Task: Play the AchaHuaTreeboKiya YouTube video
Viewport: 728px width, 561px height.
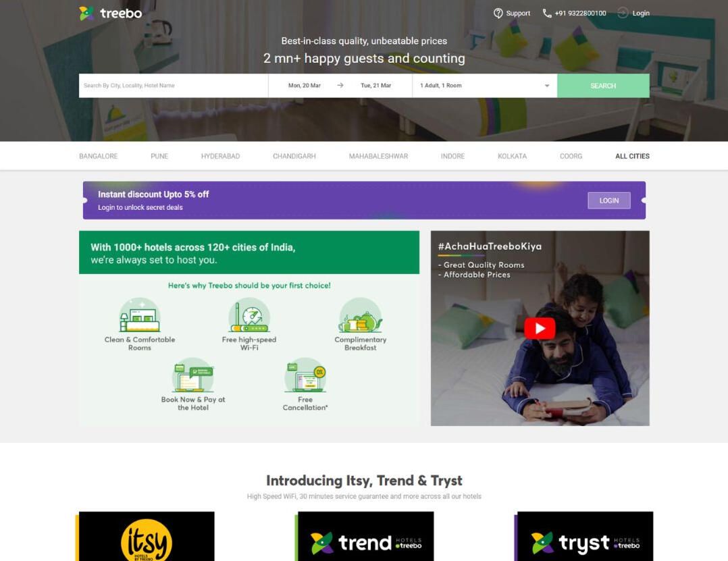Action: coord(540,328)
